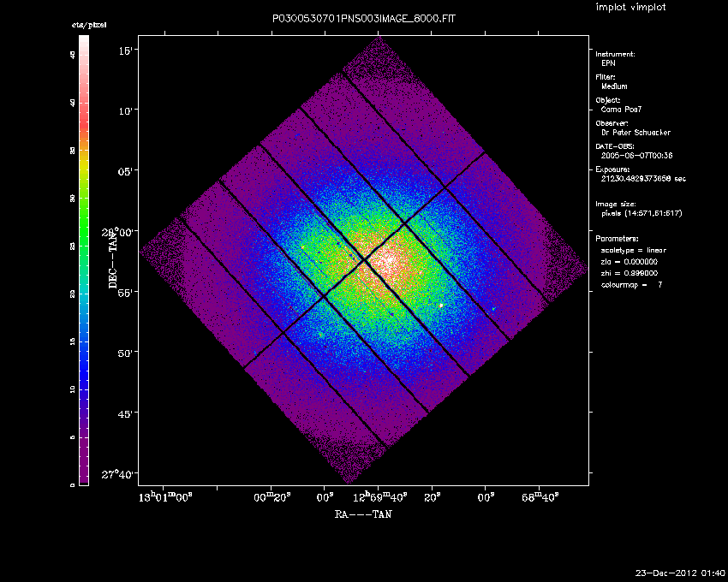The width and height of the screenshot is (728, 582).
Task: Click the 'Object:' heading
Action: pyautogui.click(x=608, y=100)
